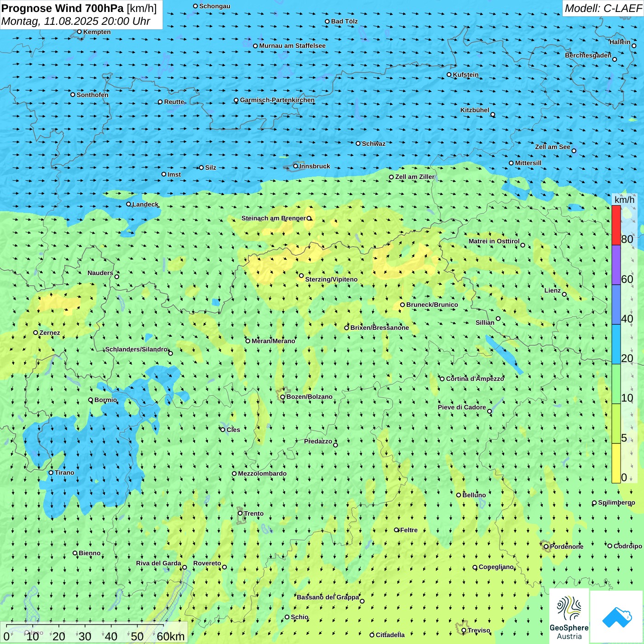644x644 pixels.
Task: Click the 'Bienno' label
Action: [90, 553]
